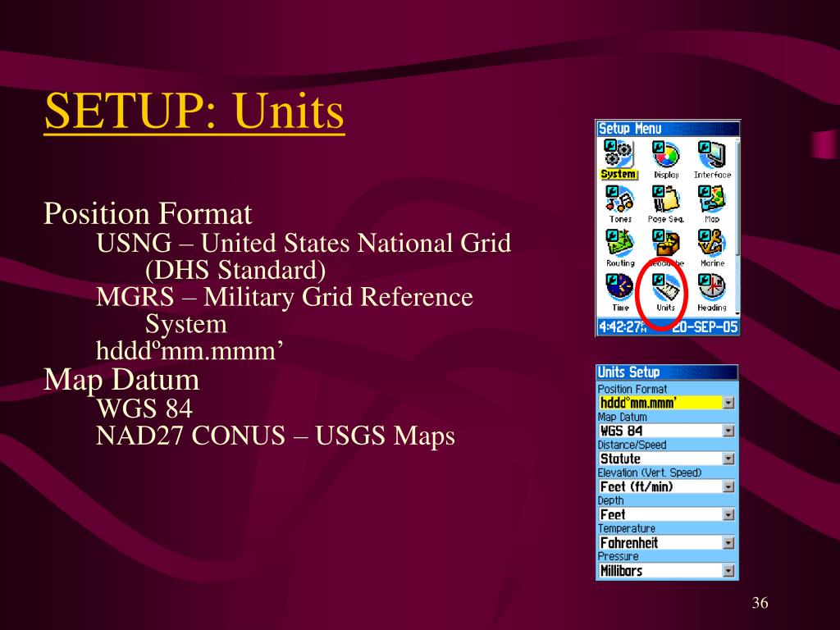Open the Display setup icon

click(666, 153)
